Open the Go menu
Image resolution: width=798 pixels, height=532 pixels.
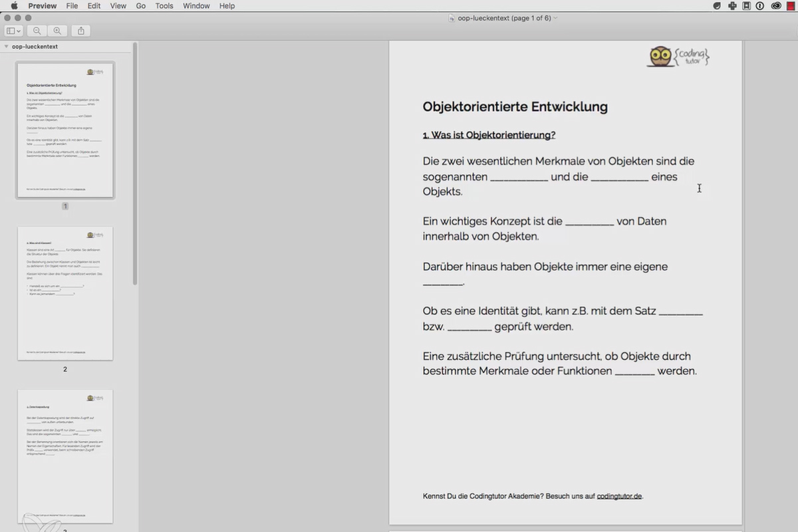tap(141, 6)
